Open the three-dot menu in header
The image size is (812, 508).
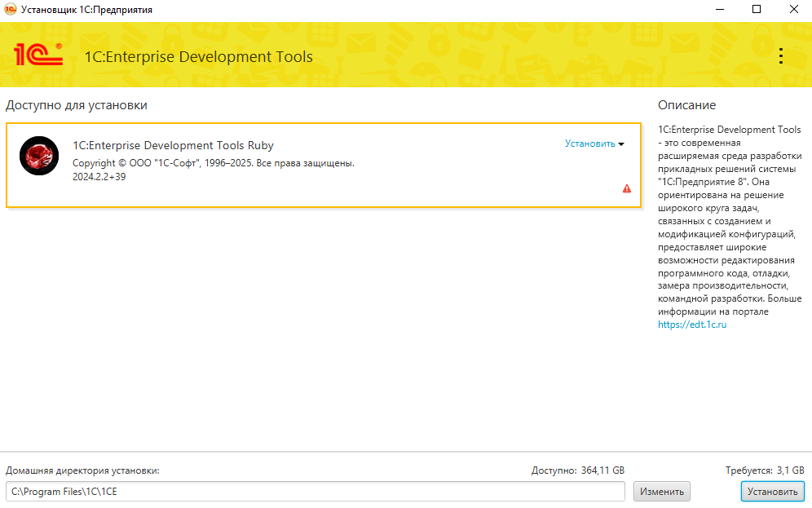[x=780, y=55]
